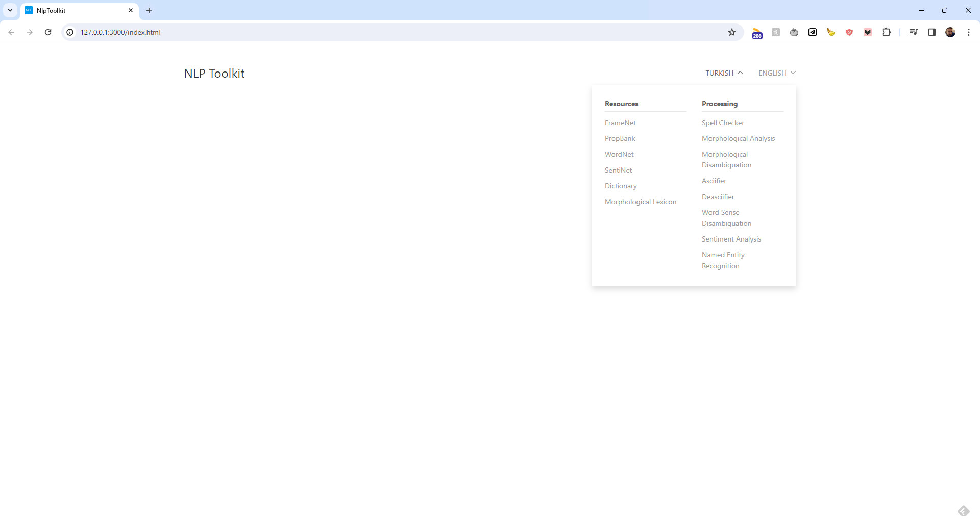Open Chrome's three-dot menu
This screenshot has width=980, height=527.
tap(969, 32)
